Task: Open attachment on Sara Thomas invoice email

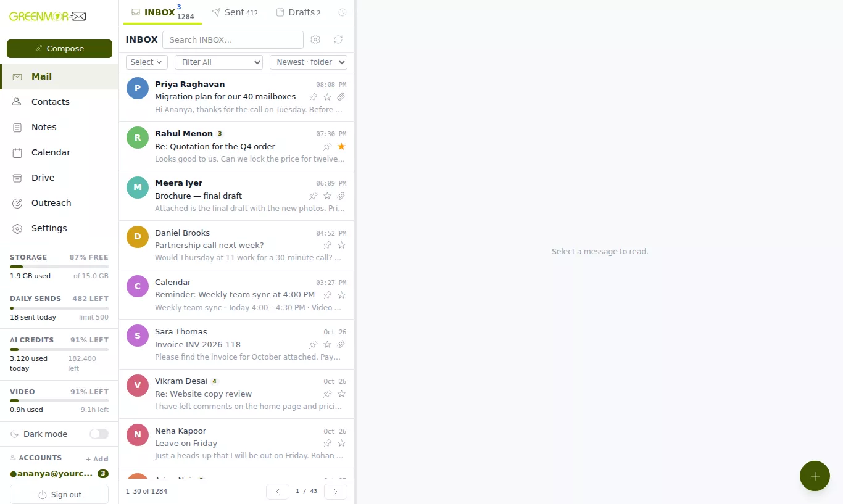Action: click(x=341, y=344)
